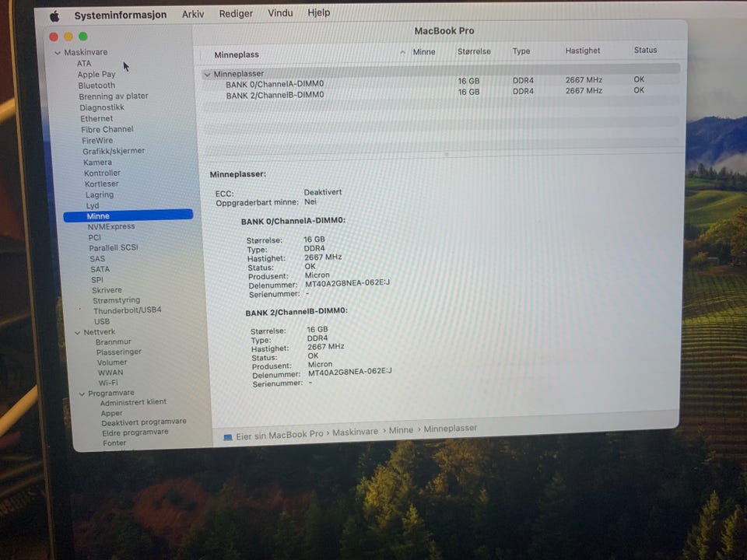Screen dimensions: 747x560
Task: Select Volumer under Nettverk
Action: coord(112,362)
